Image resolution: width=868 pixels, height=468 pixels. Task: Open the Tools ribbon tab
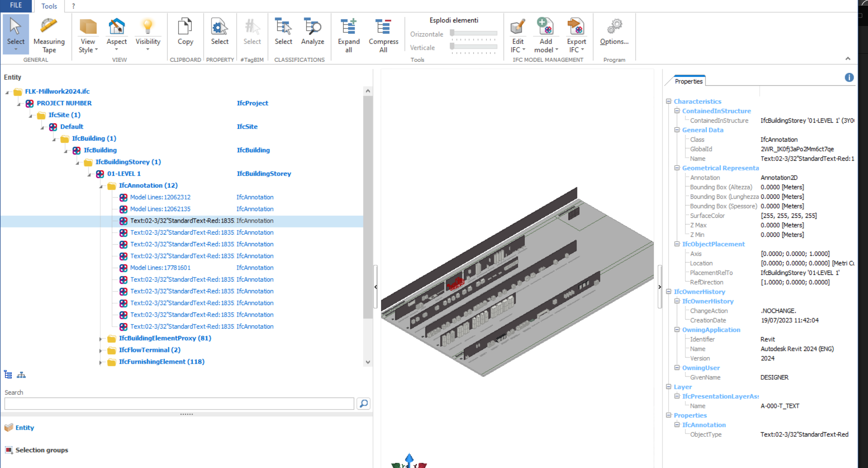49,6
